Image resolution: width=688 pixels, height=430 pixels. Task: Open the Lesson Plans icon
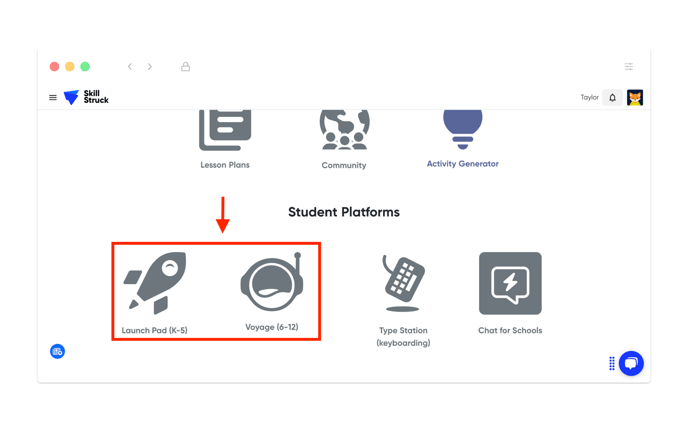(x=225, y=130)
